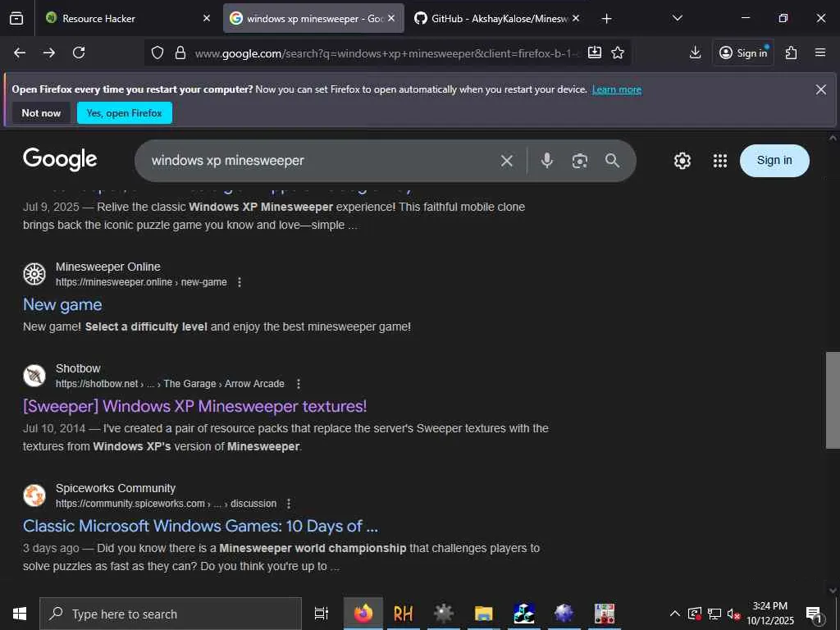Go forward one page
This screenshot has width=840, height=630.
49,52
